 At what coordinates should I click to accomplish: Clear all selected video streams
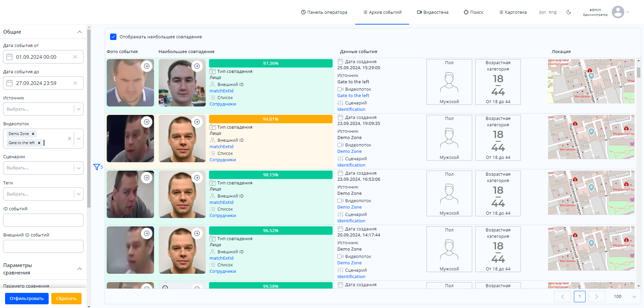[69, 138]
